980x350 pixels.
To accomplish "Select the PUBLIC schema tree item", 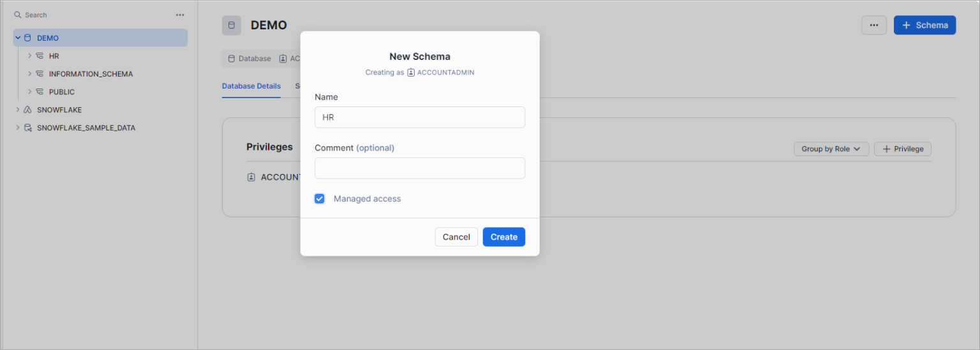I will pyautogui.click(x=62, y=92).
